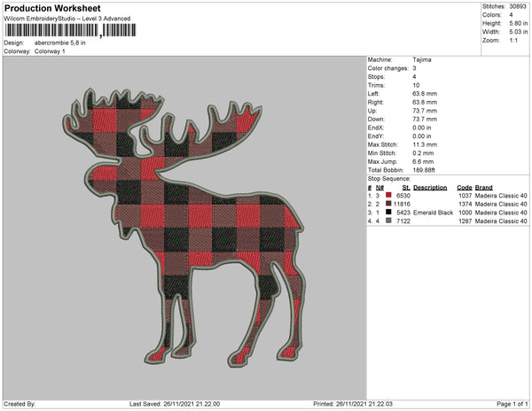Click the design name 'abercrombie 5,8 in'

tap(60, 43)
